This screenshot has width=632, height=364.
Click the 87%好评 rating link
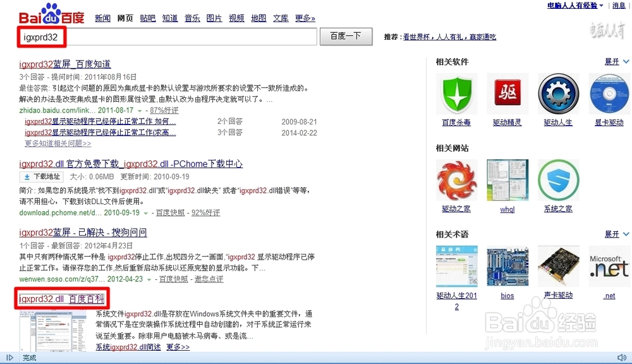pos(164,111)
